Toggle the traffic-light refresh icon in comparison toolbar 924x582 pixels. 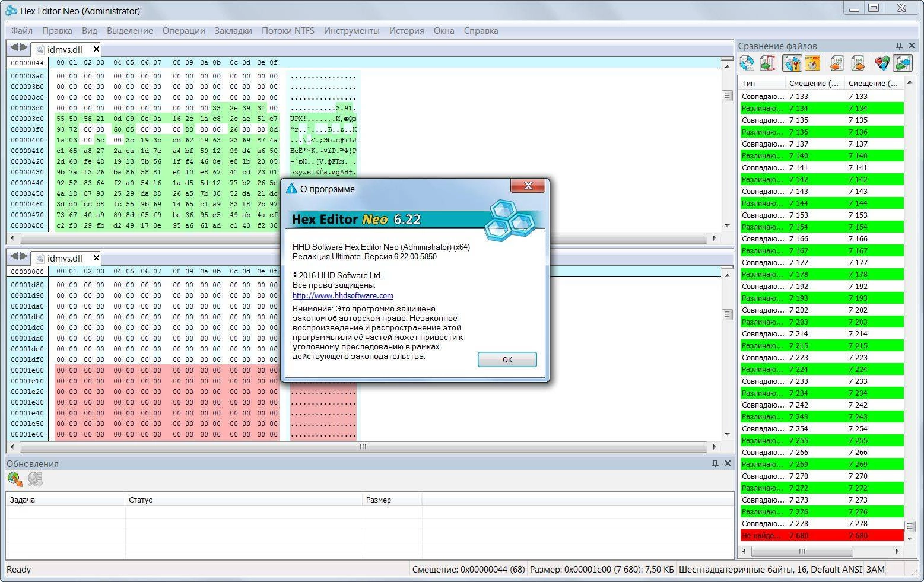(792, 63)
